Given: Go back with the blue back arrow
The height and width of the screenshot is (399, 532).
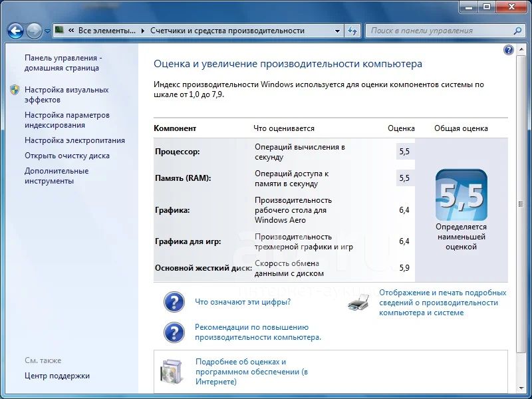Looking at the screenshot, I should click(15, 31).
